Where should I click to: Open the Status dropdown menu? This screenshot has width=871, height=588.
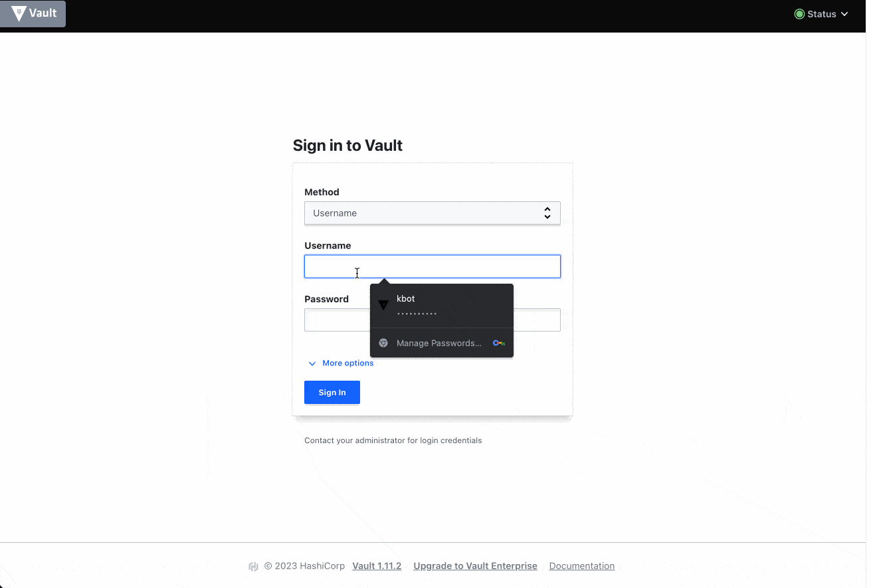pyautogui.click(x=821, y=14)
